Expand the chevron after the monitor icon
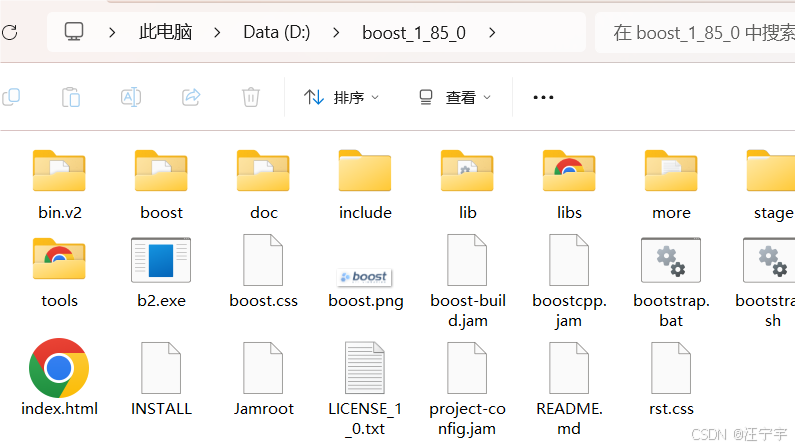This screenshot has width=795, height=448. [x=112, y=32]
